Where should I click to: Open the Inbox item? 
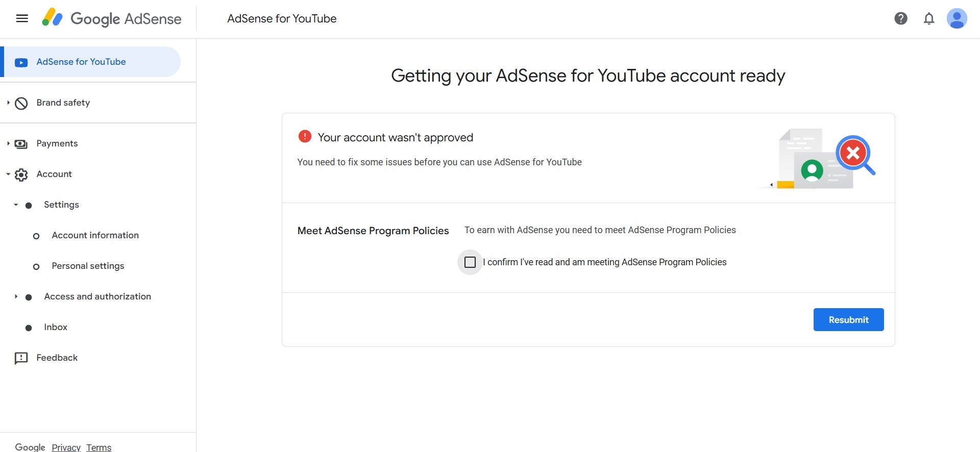click(x=56, y=327)
